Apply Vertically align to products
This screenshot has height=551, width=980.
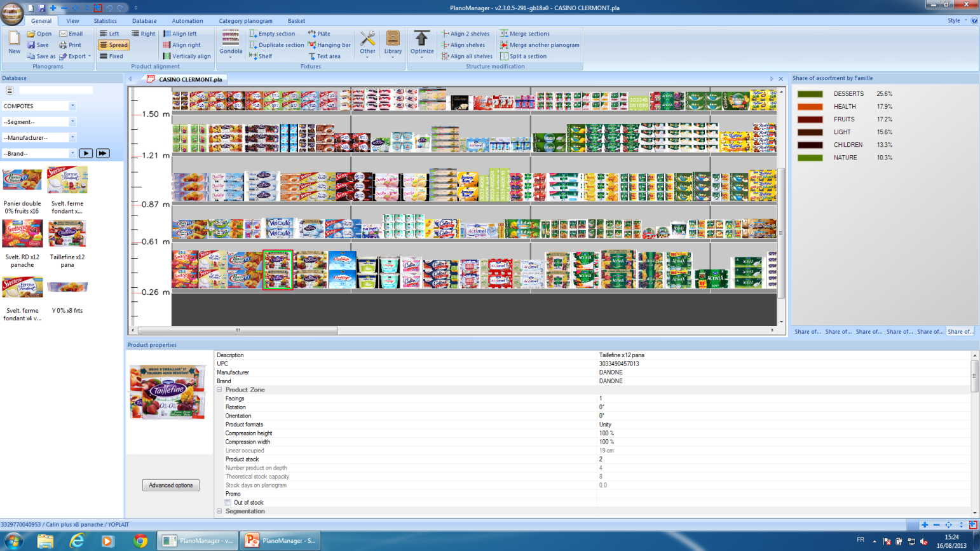pos(187,57)
